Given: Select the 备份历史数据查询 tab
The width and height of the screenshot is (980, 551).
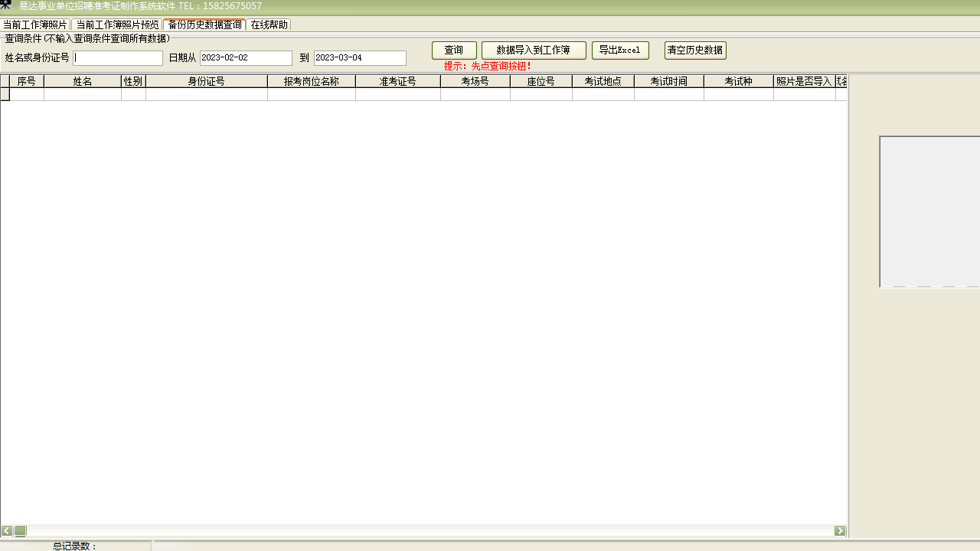Looking at the screenshot, I should tap(204, 24).
